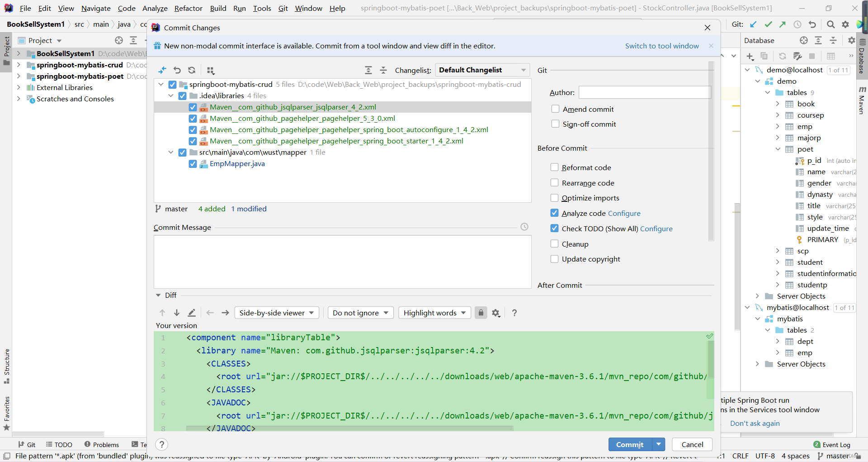868x462 pixels.
Task: Open the Build menu
Action: coord(218,8)
